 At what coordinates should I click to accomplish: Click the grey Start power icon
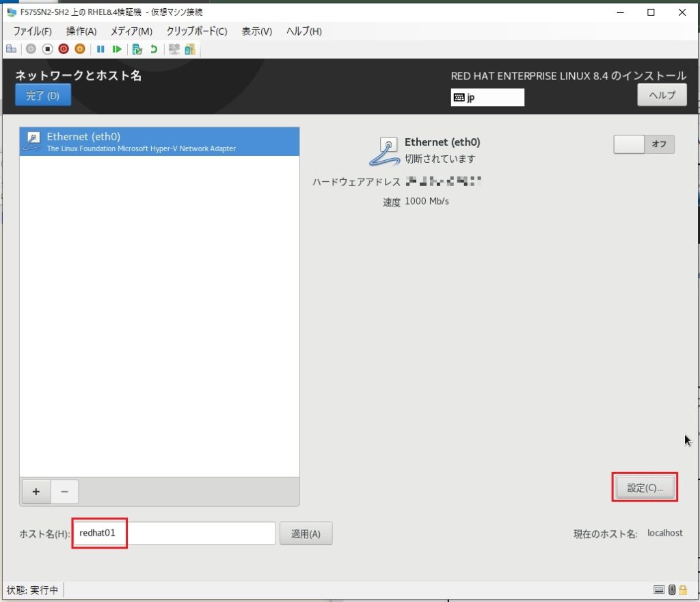[x=31, y=49]
